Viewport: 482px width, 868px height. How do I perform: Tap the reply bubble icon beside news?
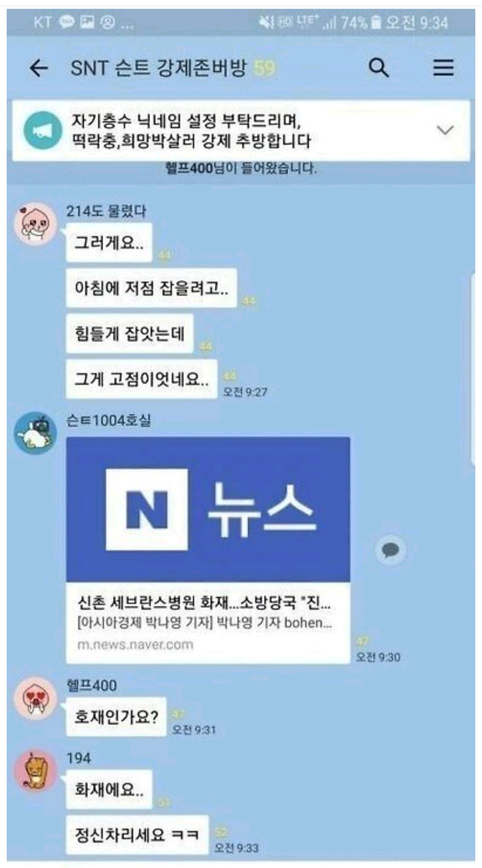point(390,549)
